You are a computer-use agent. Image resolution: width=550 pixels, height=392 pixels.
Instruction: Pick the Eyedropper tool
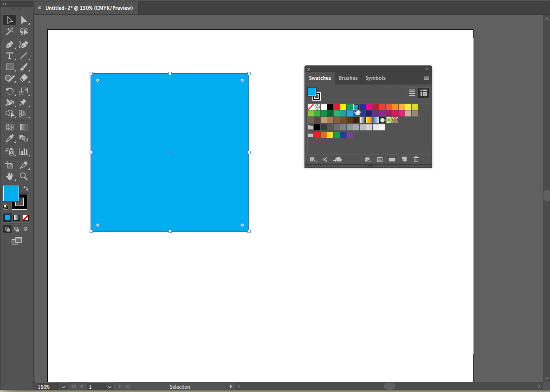9,138
